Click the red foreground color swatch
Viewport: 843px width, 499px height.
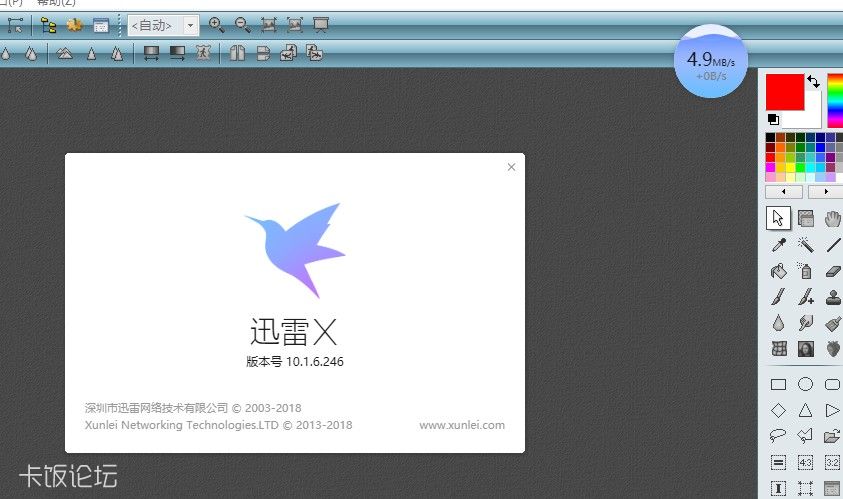785,92
